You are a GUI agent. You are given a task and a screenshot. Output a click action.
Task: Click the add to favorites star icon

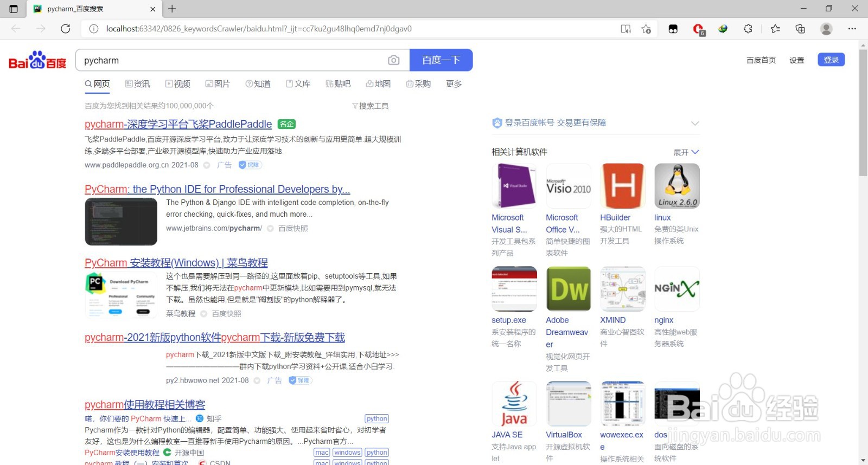click(x=646, y=29)
